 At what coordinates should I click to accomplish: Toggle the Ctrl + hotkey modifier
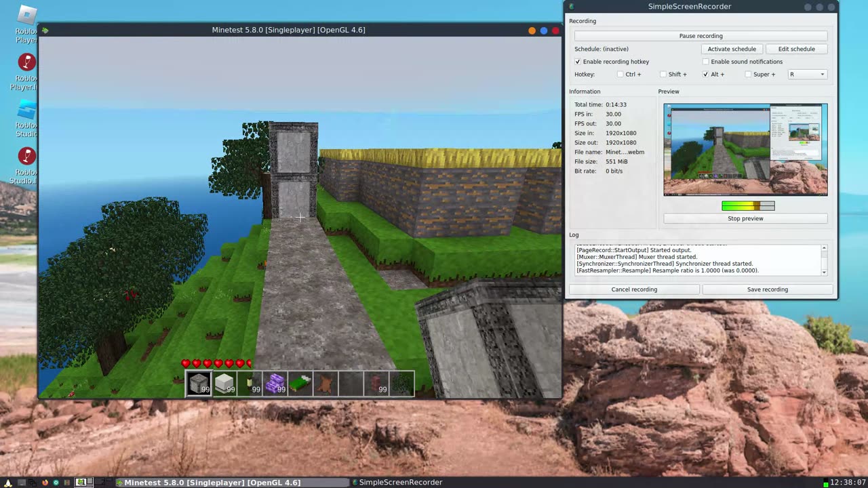(x=620, y=75)
